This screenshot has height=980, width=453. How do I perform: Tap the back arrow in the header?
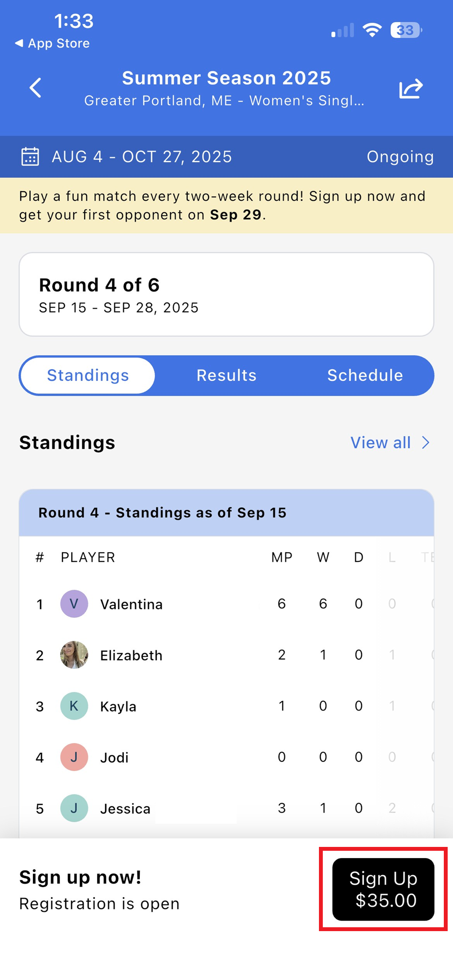[x=35, y=88]
